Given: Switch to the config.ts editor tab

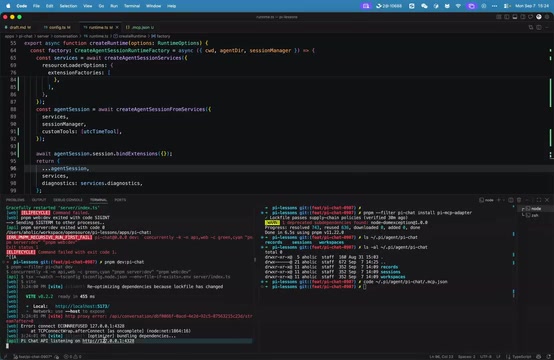Looking at the screenshot, I should point(57,27).
